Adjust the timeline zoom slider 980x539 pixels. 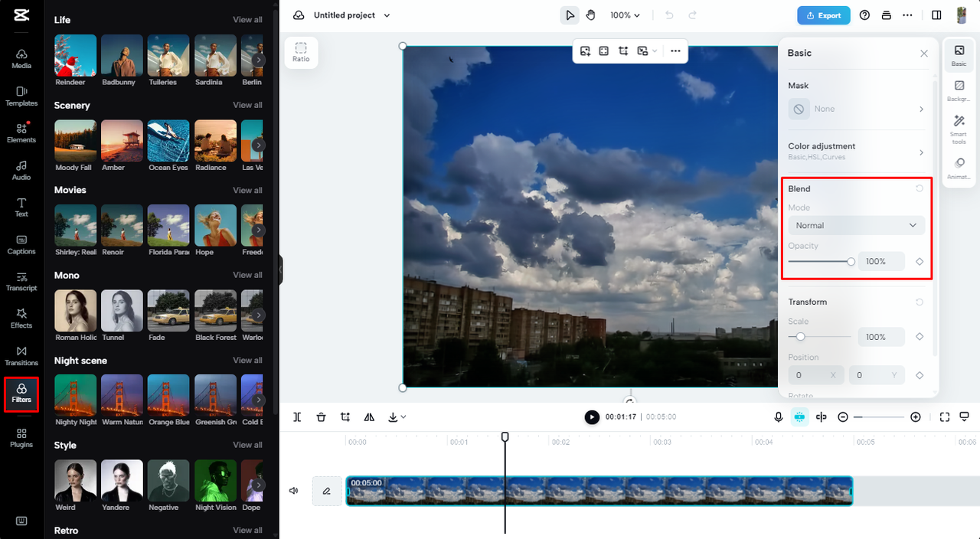pos(879,417)
